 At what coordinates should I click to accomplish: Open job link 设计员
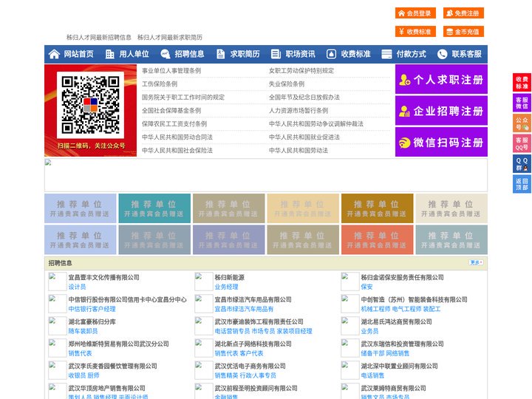coord(77,287)
